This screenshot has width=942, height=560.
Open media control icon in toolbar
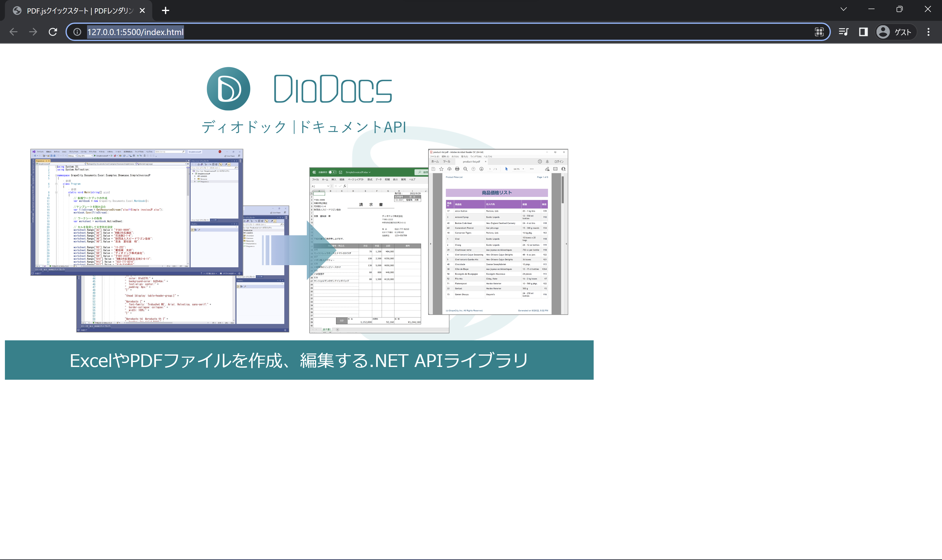pos(844,32)
